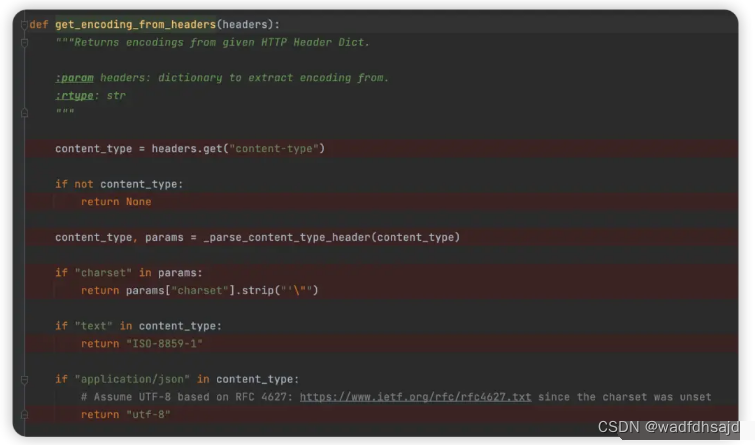755x445 pixels.
Task: Collapse the application/json if-block fold marker
Action: click(24, 380)
